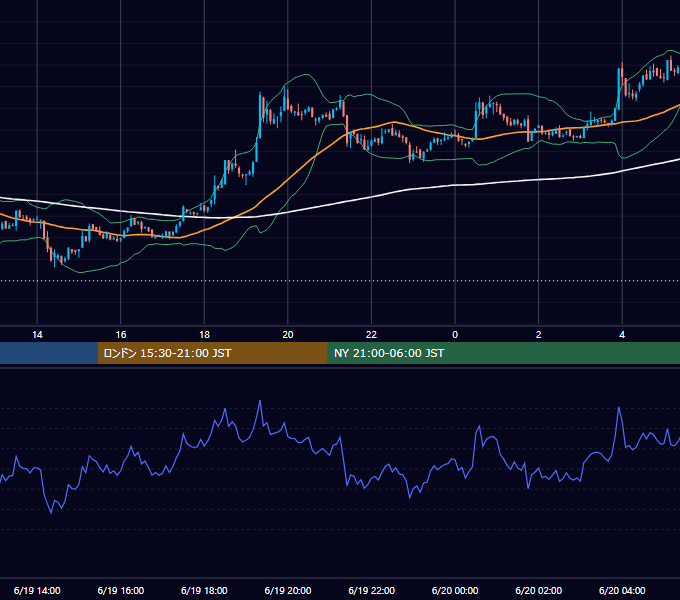
Task: Click the 6/19 14:00 date label
Action: click(x=37, y=590)
